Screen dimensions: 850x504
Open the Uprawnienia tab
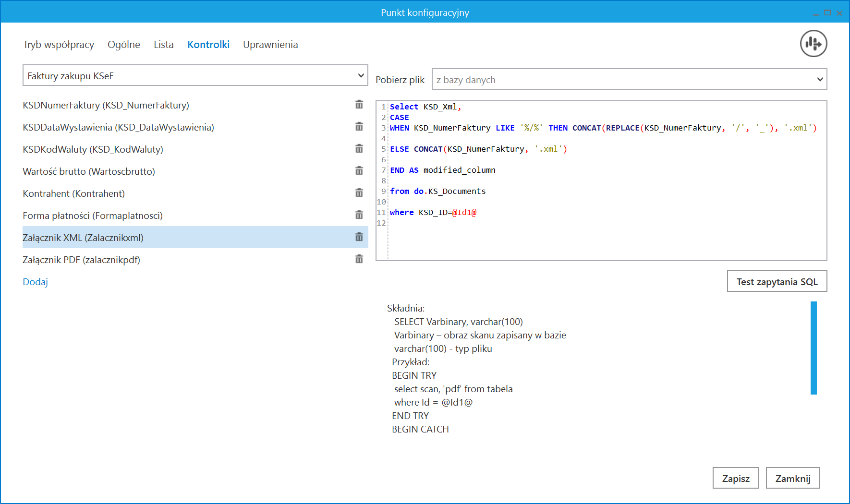pos(270,45)
